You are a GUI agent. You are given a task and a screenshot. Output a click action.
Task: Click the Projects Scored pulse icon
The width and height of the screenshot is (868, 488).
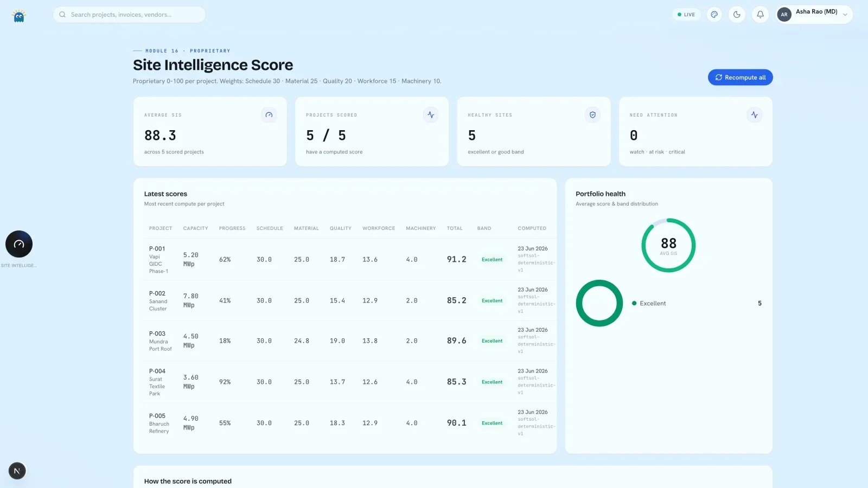tap(431, 115)
